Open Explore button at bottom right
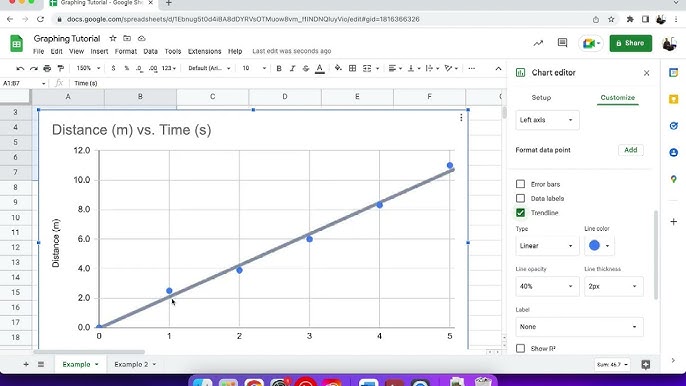The width and height of the screenshot is (686, 386). [x=646, y=364]
